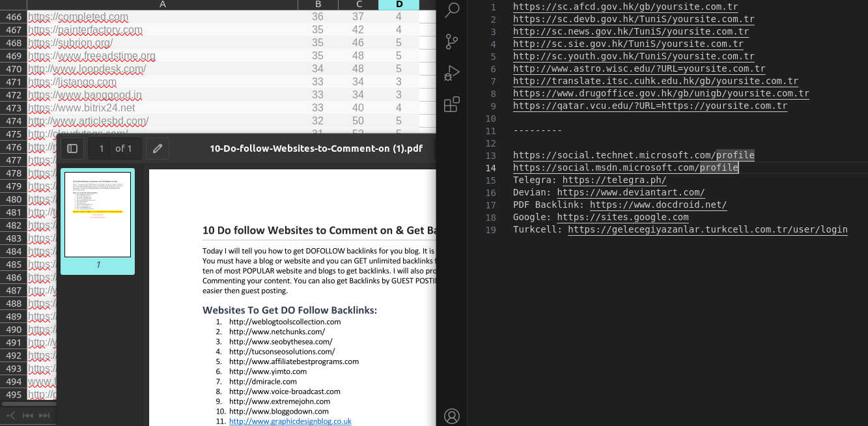Select column C header in spreadsheet
Image resolution: width=868 pixels, height=426 pixels.
[x=358, y=5]
